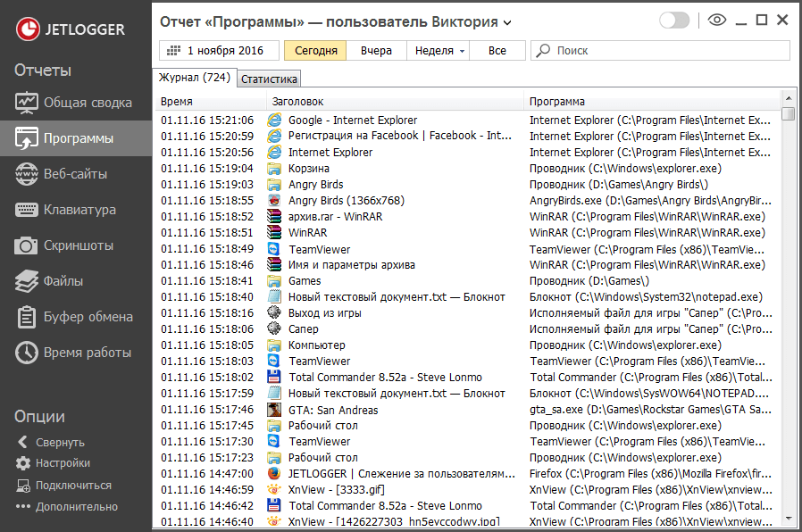Open the Время работы clock icon

point(26,353)
